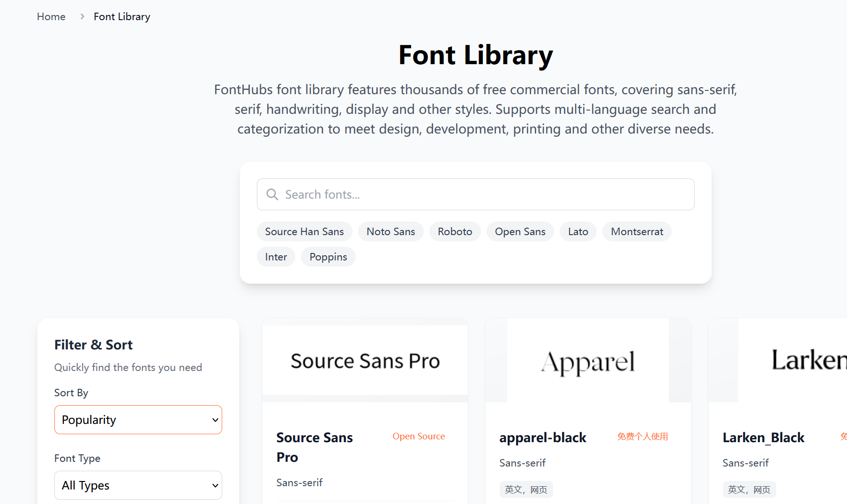The image size is (847, 504).
Task: Select the Inter suggestion chip
Action: tap(276, 257)
